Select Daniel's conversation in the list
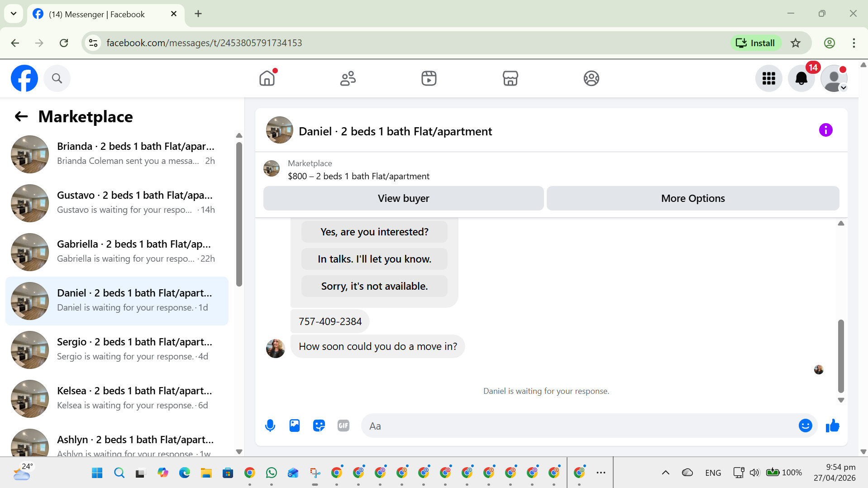Screen dimensions: 868x488 click(x=117, y=301)
